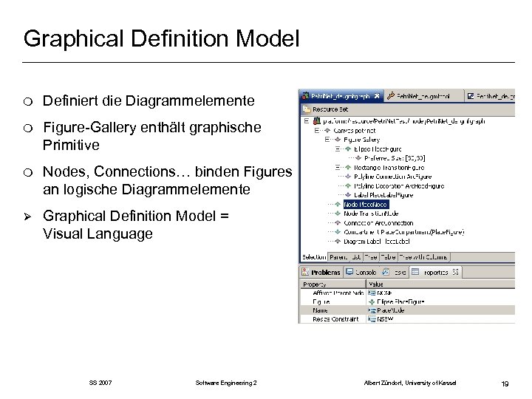This screenshot has height=399, width=532.
Task: Click the Problems view icon
Action: [x=305, y=272]
